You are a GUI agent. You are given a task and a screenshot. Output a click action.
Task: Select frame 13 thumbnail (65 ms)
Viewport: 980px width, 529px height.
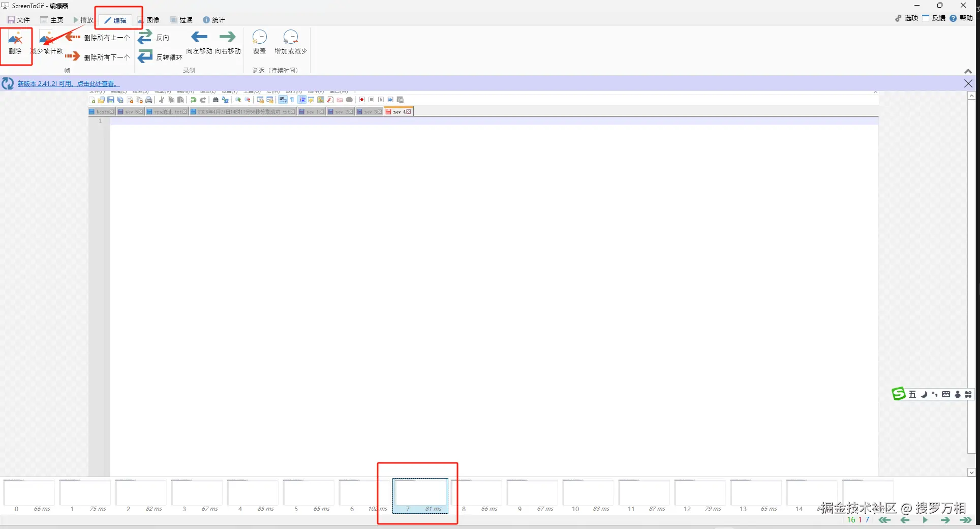point(756,496)
